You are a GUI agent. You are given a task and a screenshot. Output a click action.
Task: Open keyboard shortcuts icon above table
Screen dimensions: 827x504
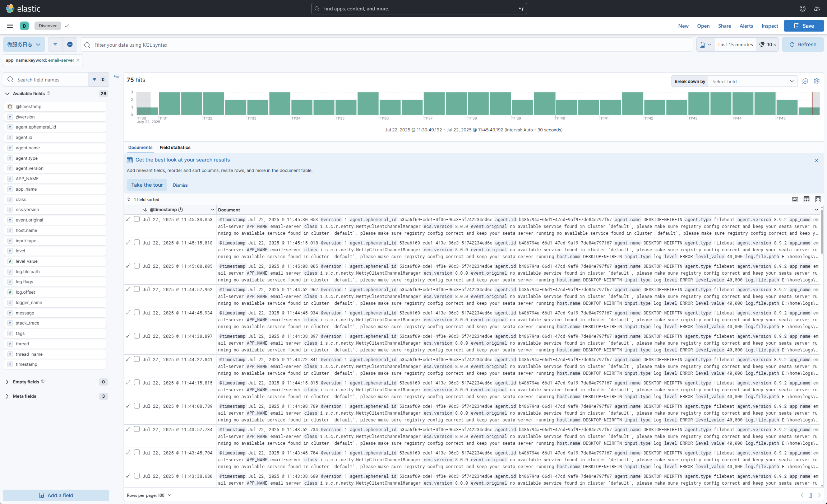(x=795, y=199)
